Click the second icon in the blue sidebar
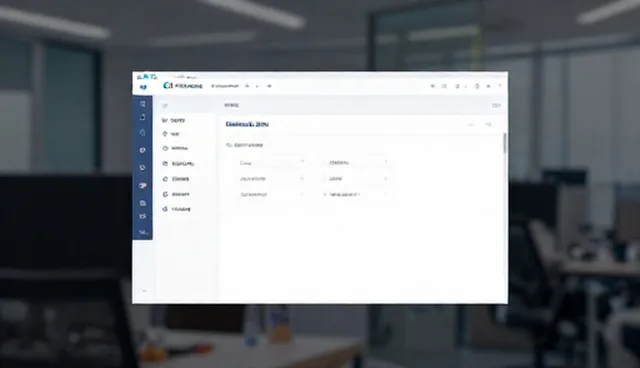The image size is (640, 368). click(142, 117)
